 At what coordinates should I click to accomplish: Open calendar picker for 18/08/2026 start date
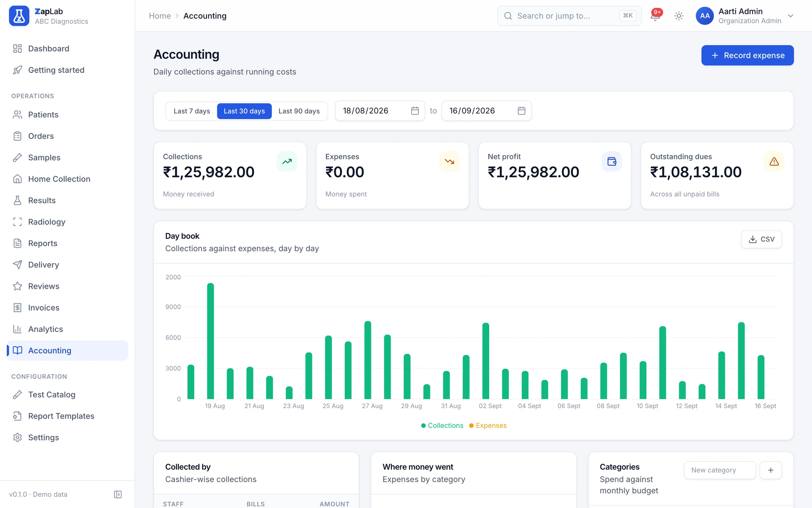coord(415,111)
